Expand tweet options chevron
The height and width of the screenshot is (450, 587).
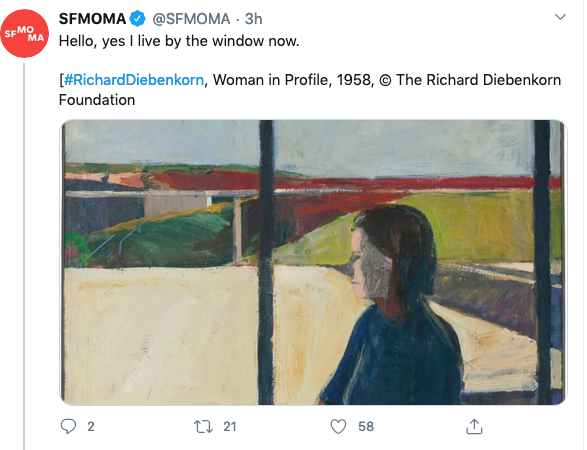(x=560, y=17)
